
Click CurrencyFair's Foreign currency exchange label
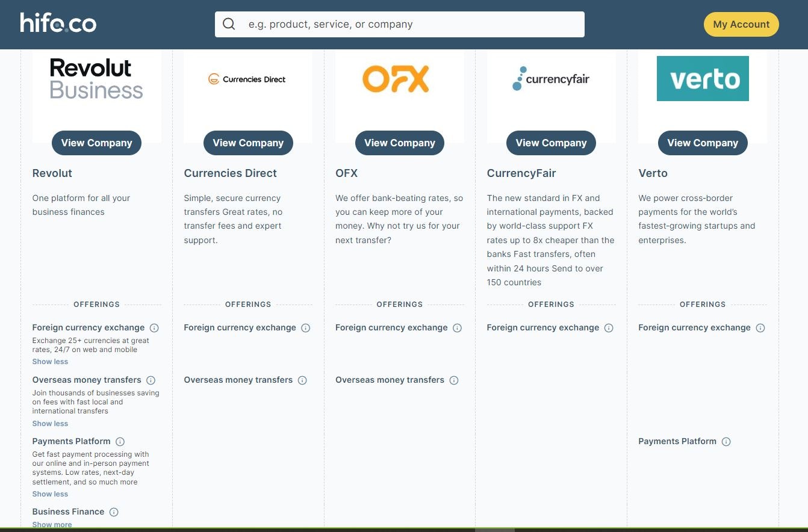[x=543, y=328]
